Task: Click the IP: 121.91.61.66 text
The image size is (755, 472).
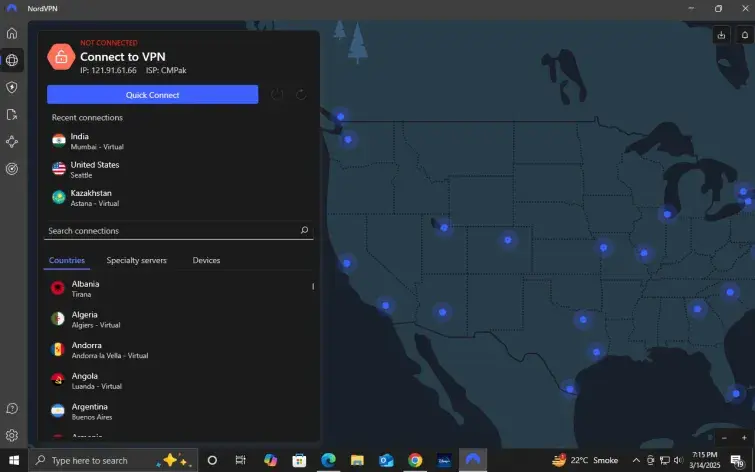Action: (x=108, y=70)
